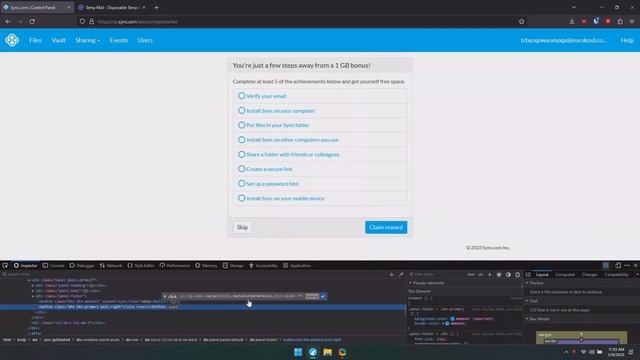Viewport: 640px width, 360px height.
Task: Click the padlock site security icon
Action: click(x=91, y=21)
